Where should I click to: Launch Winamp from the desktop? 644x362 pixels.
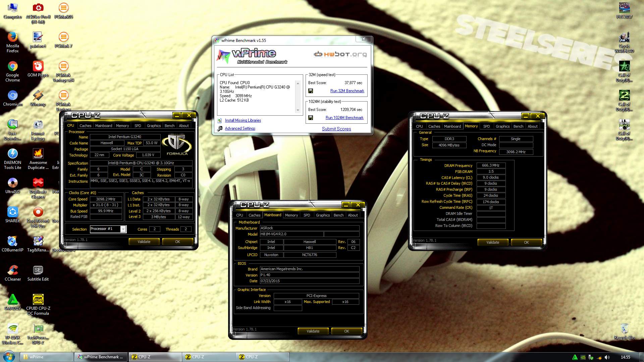coord(38,98)
